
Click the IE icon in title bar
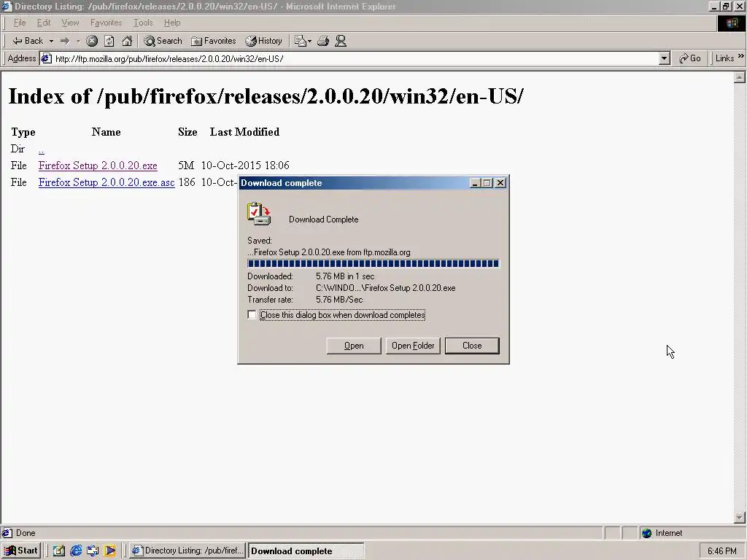6,6
